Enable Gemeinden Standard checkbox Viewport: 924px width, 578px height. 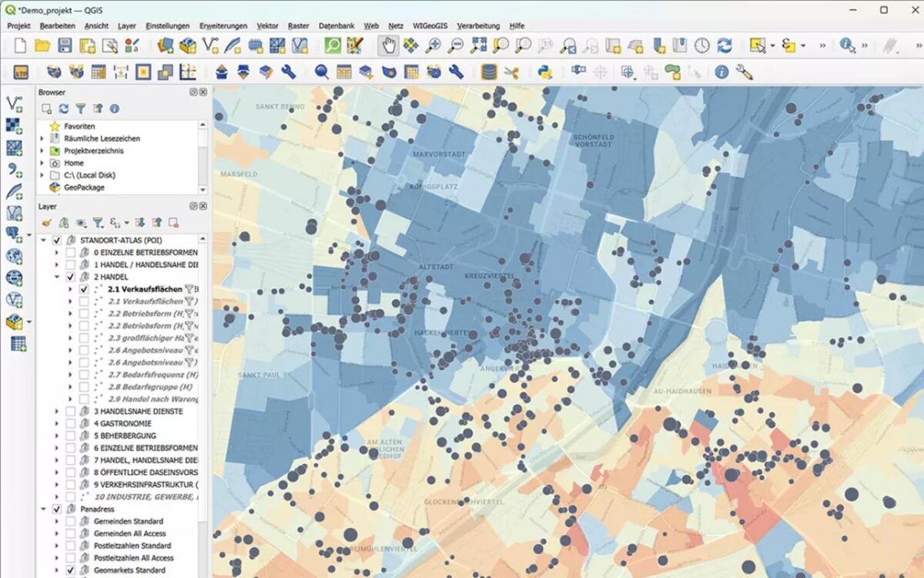pyautogui.click(x=70, y=522)
